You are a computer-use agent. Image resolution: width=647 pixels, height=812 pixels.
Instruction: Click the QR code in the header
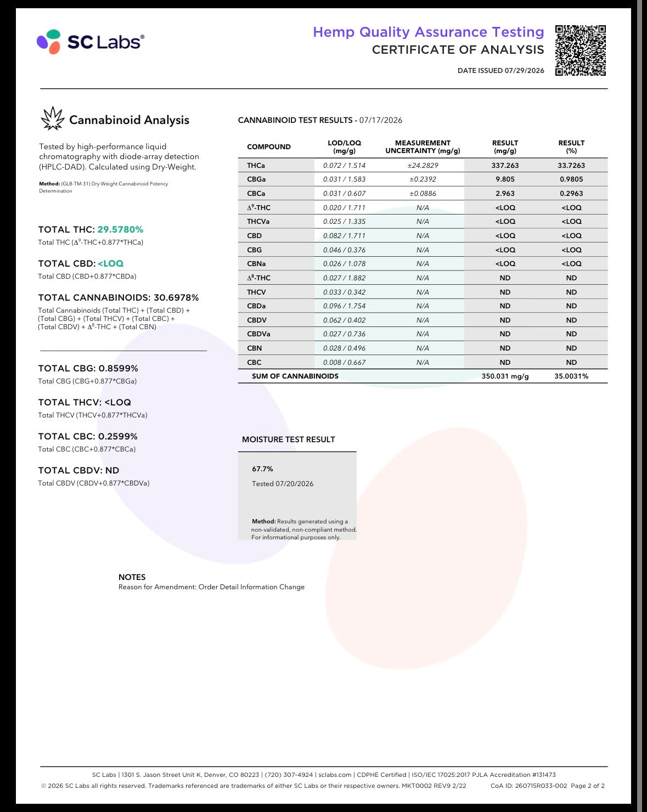[x=580, y=50]
